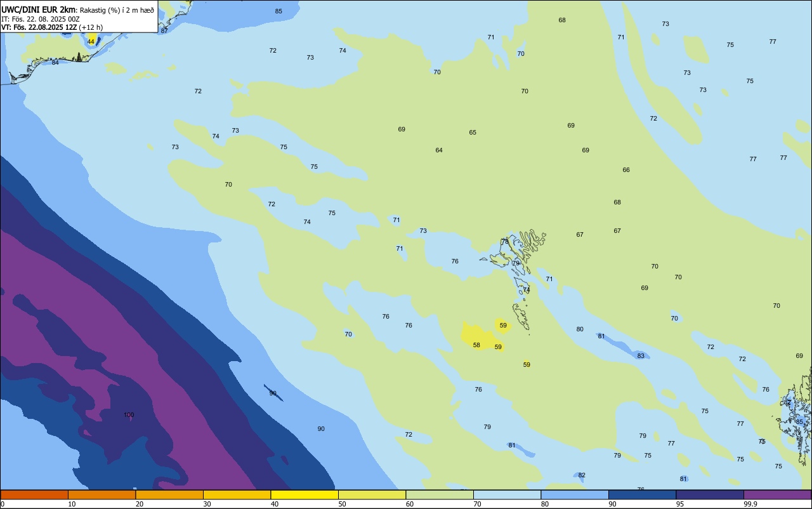
Task: Click the legend tick label 95
Action: [x=680, y=504]
